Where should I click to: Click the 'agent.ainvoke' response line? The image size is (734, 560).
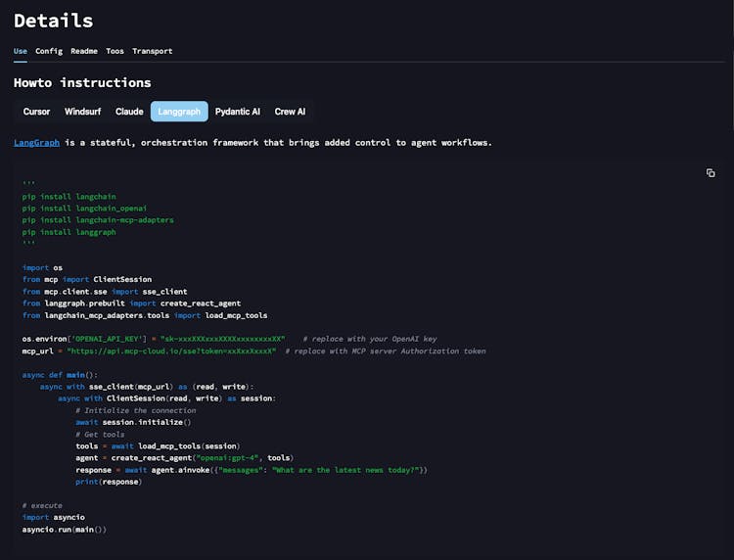252,470
